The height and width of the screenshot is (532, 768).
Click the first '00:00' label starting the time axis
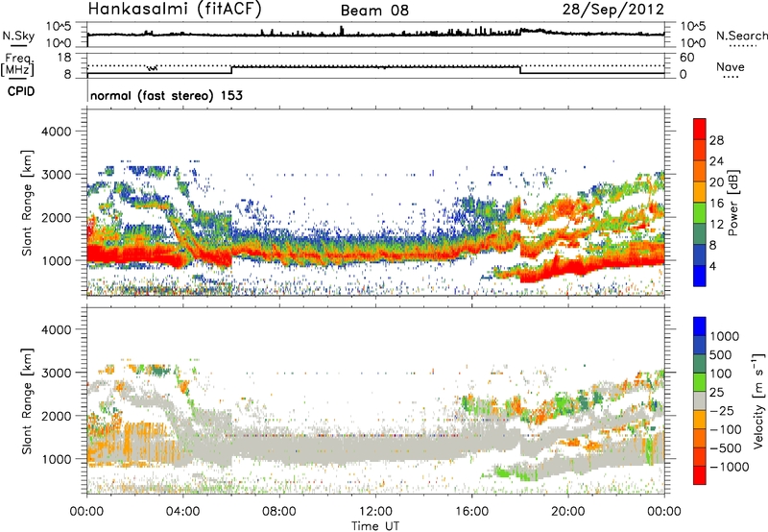86,512
